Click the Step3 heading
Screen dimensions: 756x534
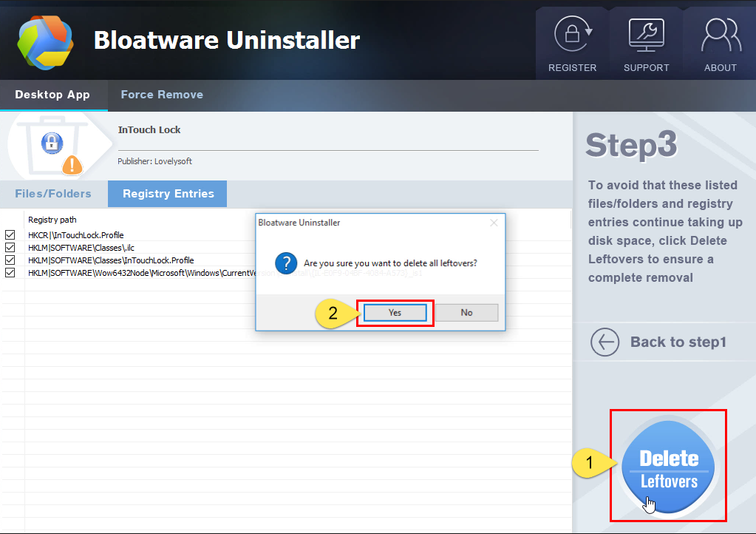click(x=631, y=145)
